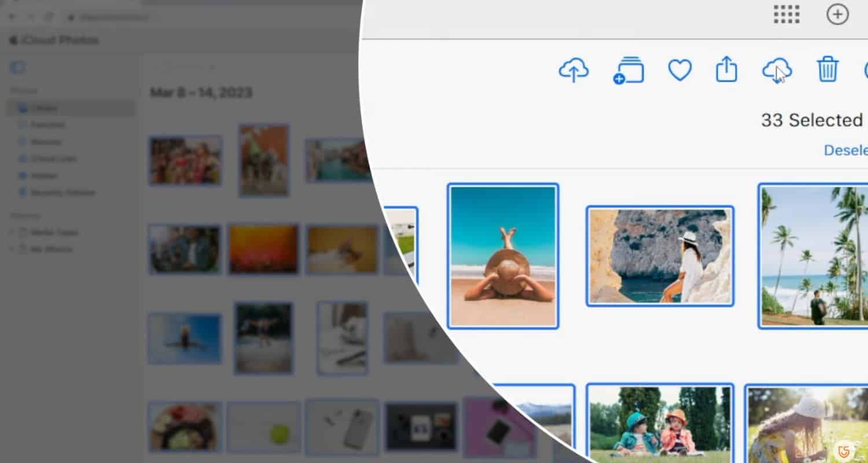This screenshot has height=463, width=868.
Task: Select the two toddlers on grass photo
Action: [660, 423]
